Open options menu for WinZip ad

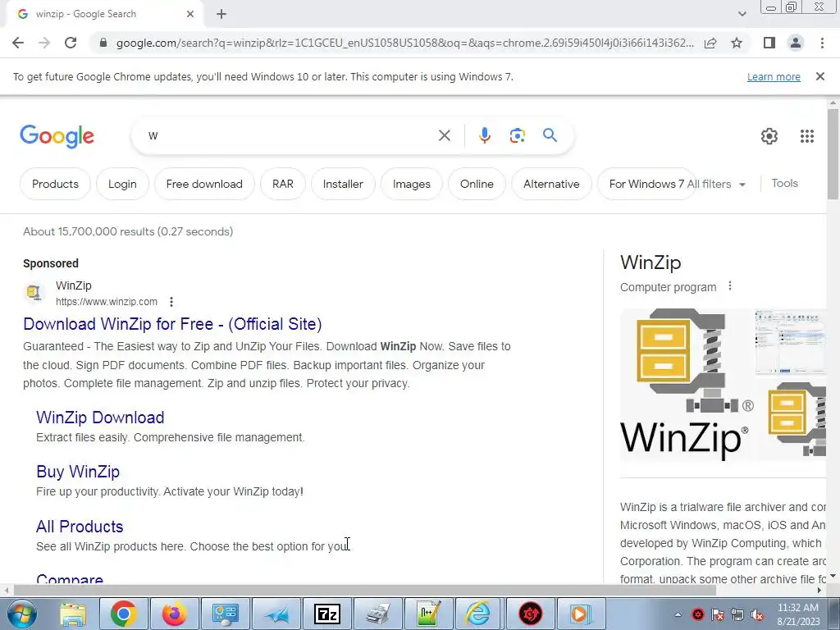point(171,302)
